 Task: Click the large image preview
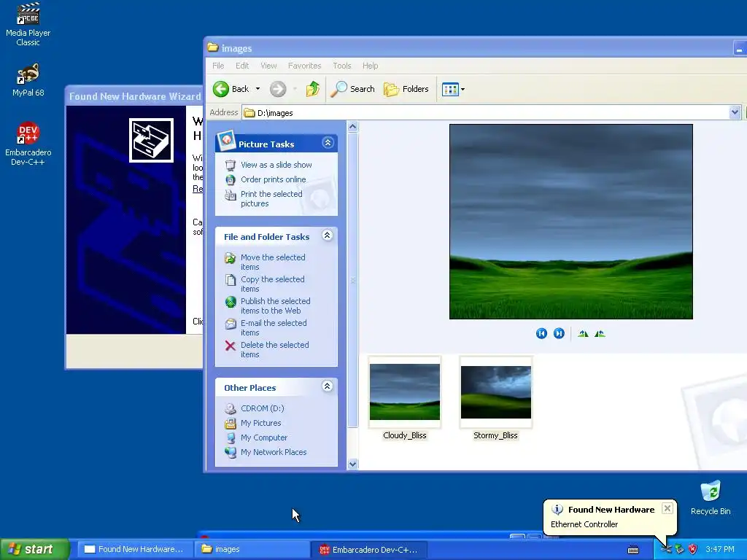(x=570, y=222)
